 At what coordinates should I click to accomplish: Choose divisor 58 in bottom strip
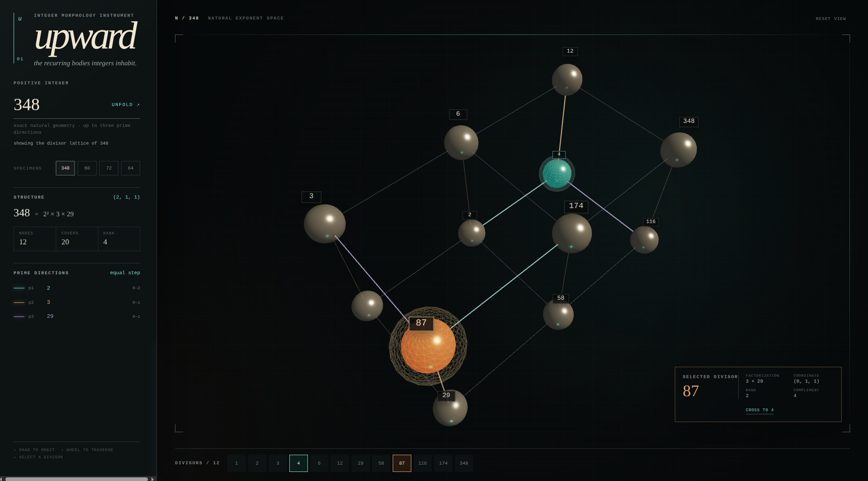tap(381, 463)
